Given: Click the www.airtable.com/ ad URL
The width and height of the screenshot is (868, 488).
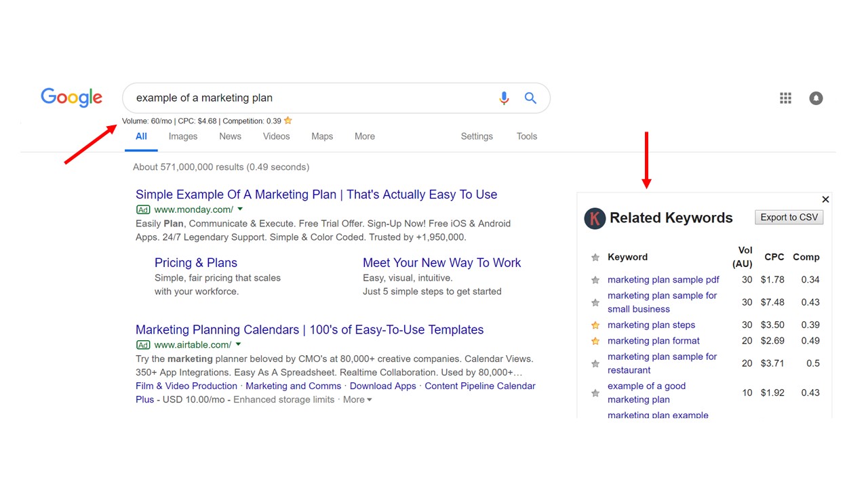Looking at the screenshot, I should [193, 346].
